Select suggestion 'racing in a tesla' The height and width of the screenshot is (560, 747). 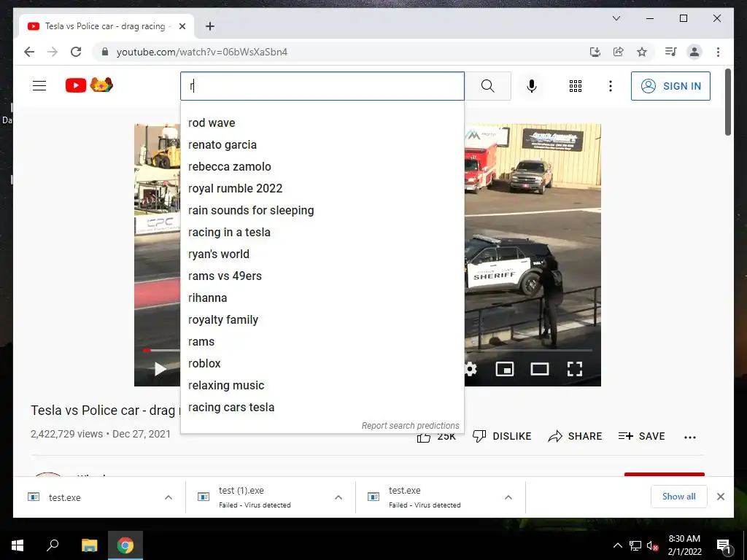point(322,233)
